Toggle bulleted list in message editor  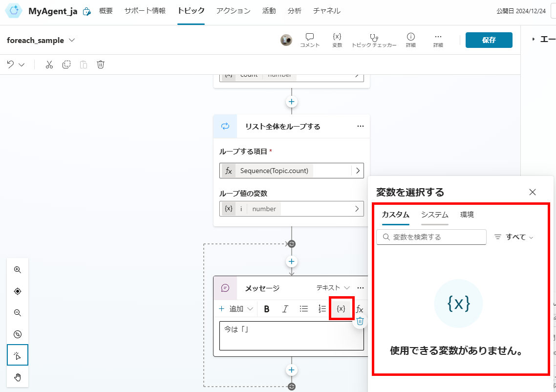pos(304,308)
